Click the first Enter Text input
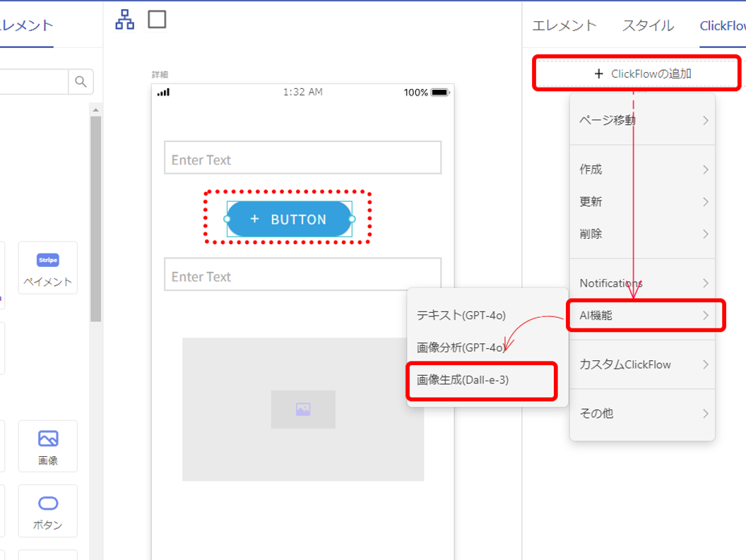 [x=302, y=157]
